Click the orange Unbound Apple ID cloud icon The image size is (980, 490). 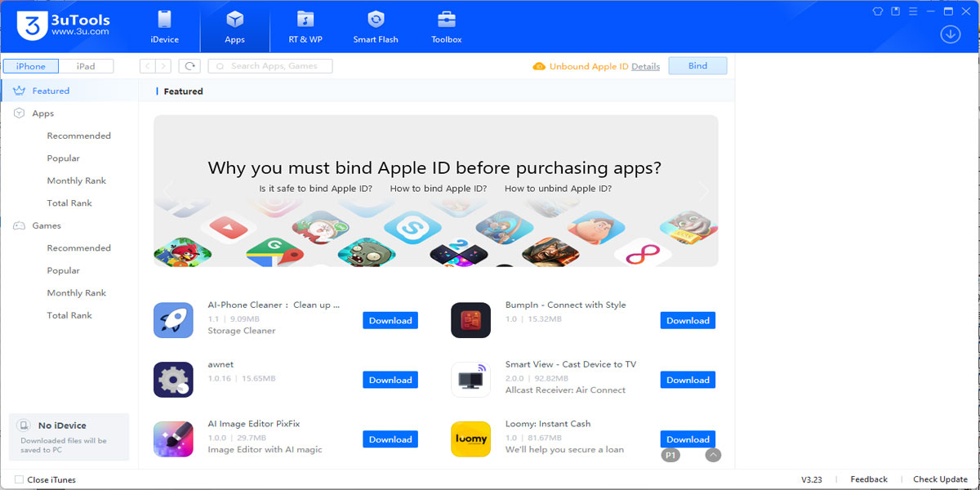pyautogui.click(x=539, y=66)
